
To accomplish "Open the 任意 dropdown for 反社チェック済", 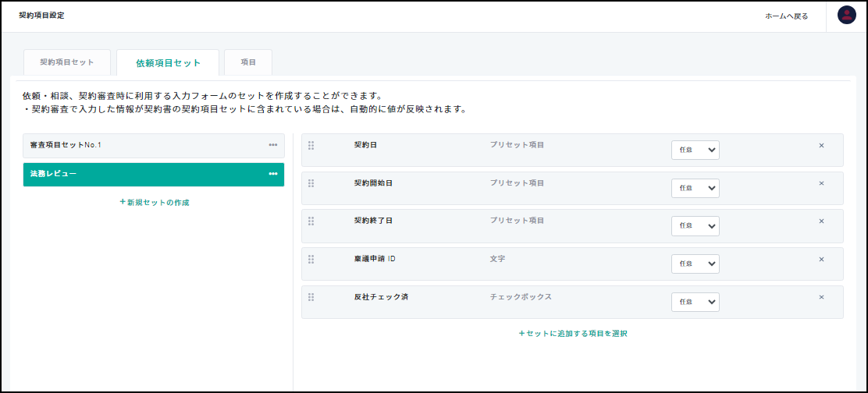I will (695, 303).
